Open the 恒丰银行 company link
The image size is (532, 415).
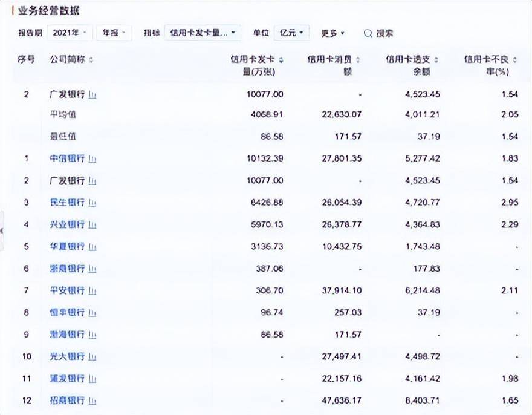coord(67,312)
